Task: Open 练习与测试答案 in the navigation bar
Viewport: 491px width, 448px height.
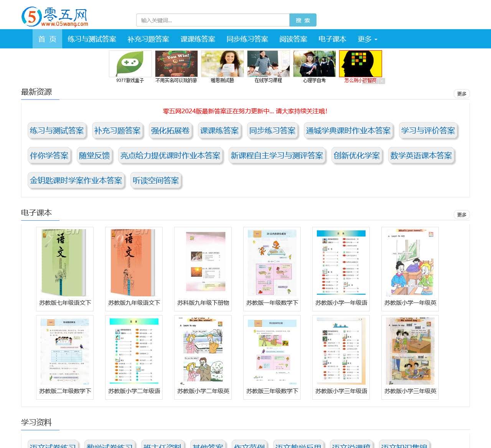Action: pyautogui.click(x=92, y=39)
